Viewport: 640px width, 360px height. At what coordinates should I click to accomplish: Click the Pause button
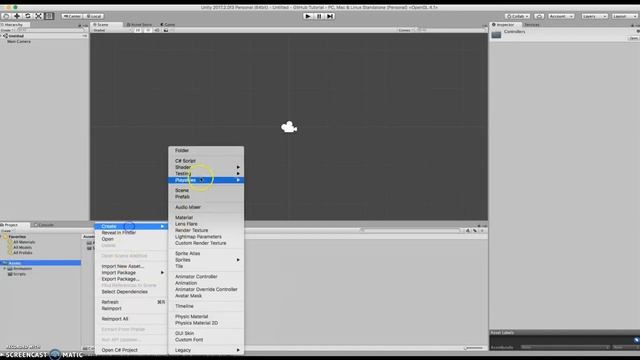(319, 16)
